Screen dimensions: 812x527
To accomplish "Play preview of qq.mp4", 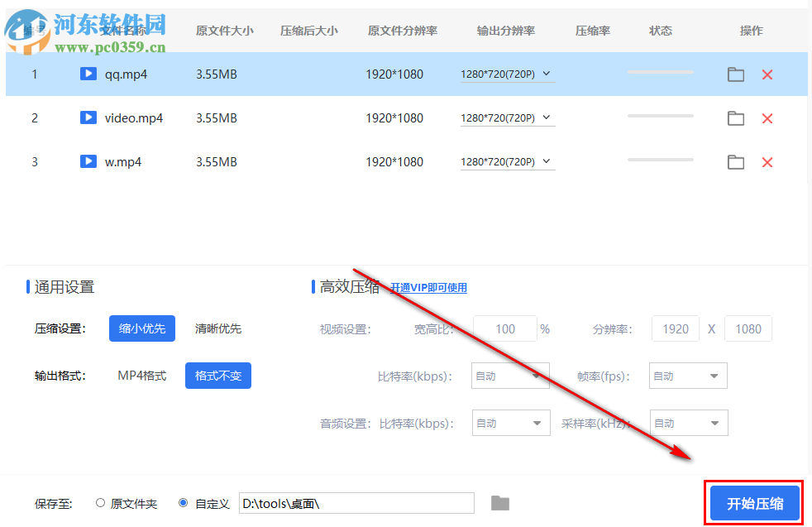I will tap(88, 74).
